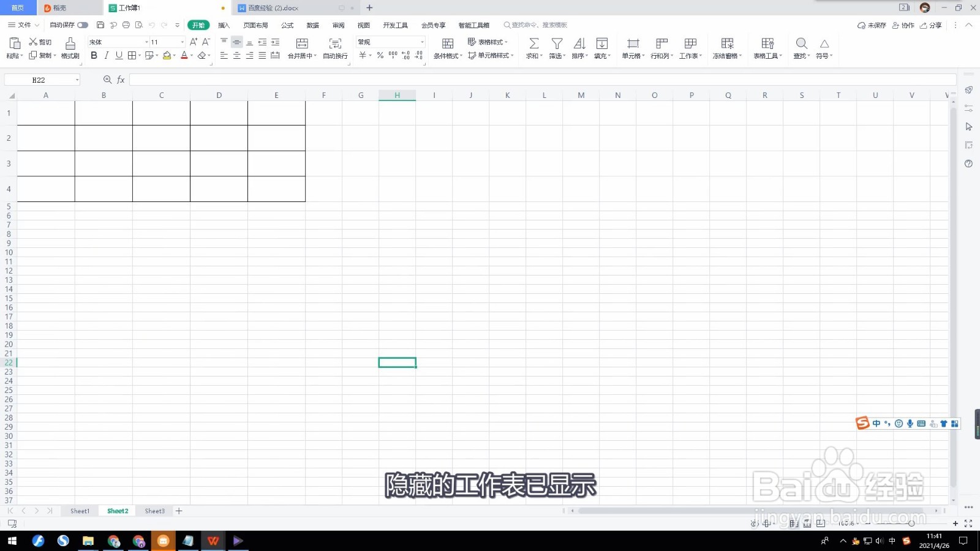The width and height of the screenshot is (980, 551).
Task: Click the volume icon in system tray
Action: [879, 541]
